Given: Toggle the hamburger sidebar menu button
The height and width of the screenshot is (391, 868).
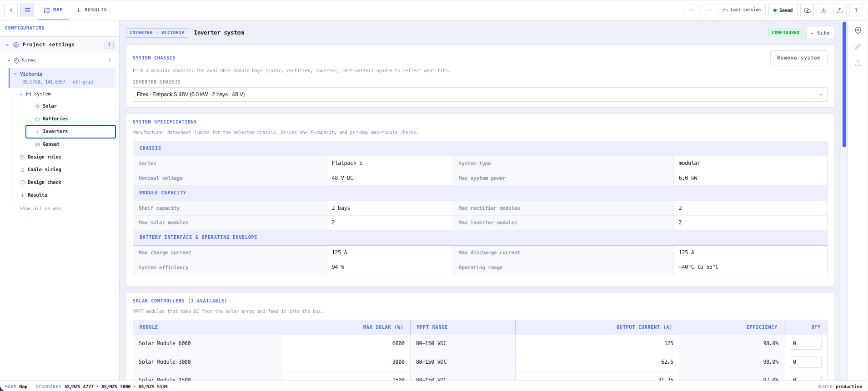Looking at the screenshot, I should [x=27, y=10].
